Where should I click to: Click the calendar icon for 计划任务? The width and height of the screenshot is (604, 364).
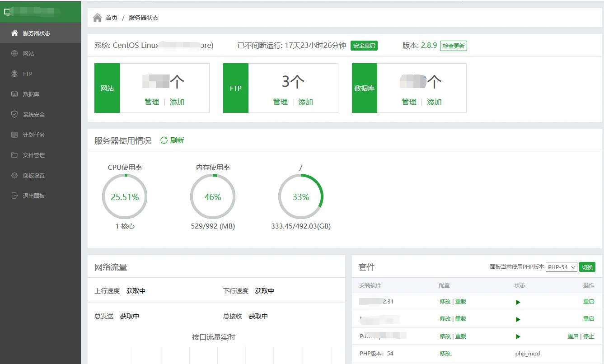point(14,135)
